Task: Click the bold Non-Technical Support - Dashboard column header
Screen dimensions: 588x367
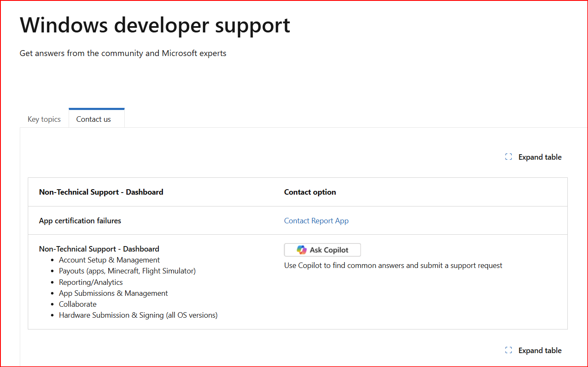Action: click(x=101, y=192)
